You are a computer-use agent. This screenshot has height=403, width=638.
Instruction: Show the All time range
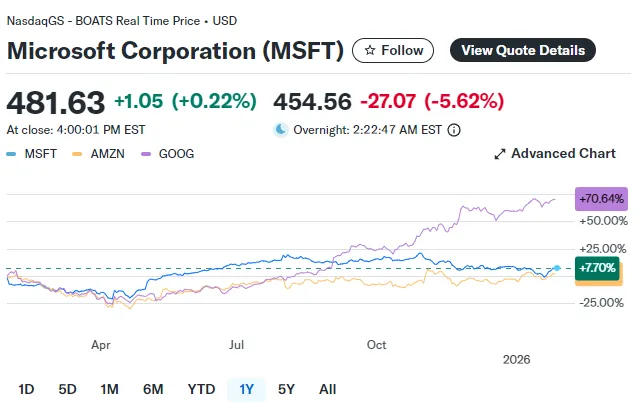pos(327,388)
